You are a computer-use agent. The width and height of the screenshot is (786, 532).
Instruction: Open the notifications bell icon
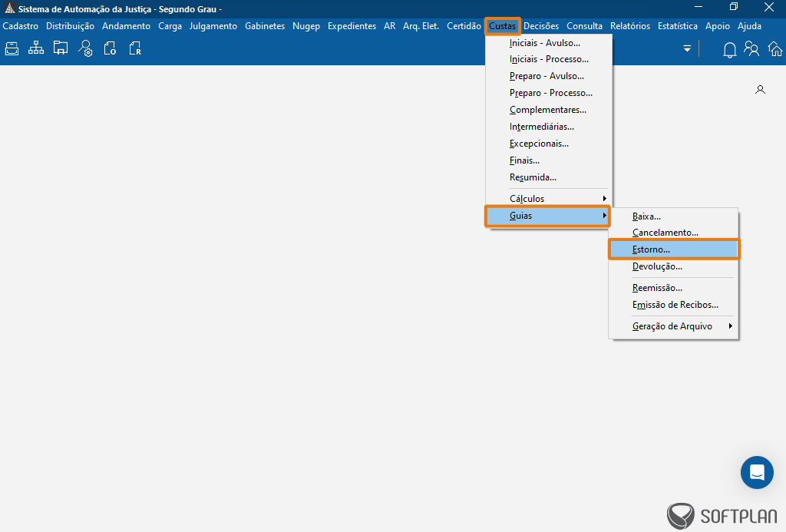point(729,49)
